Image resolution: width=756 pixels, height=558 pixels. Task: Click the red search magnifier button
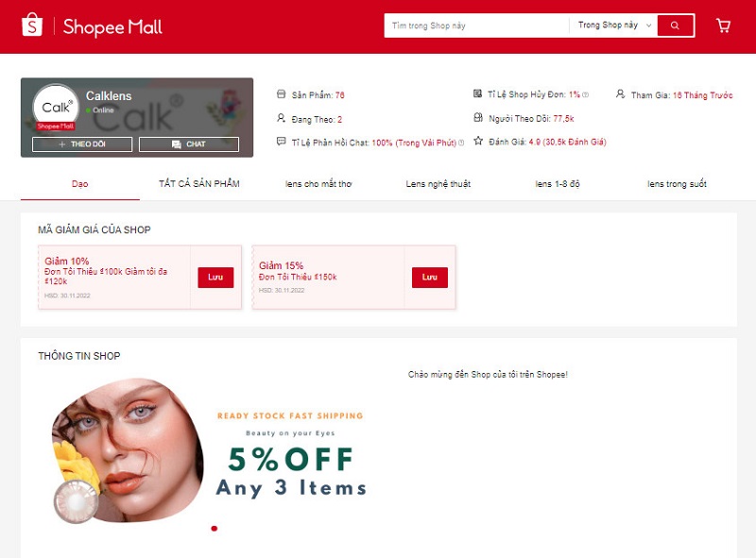(676, 25)
